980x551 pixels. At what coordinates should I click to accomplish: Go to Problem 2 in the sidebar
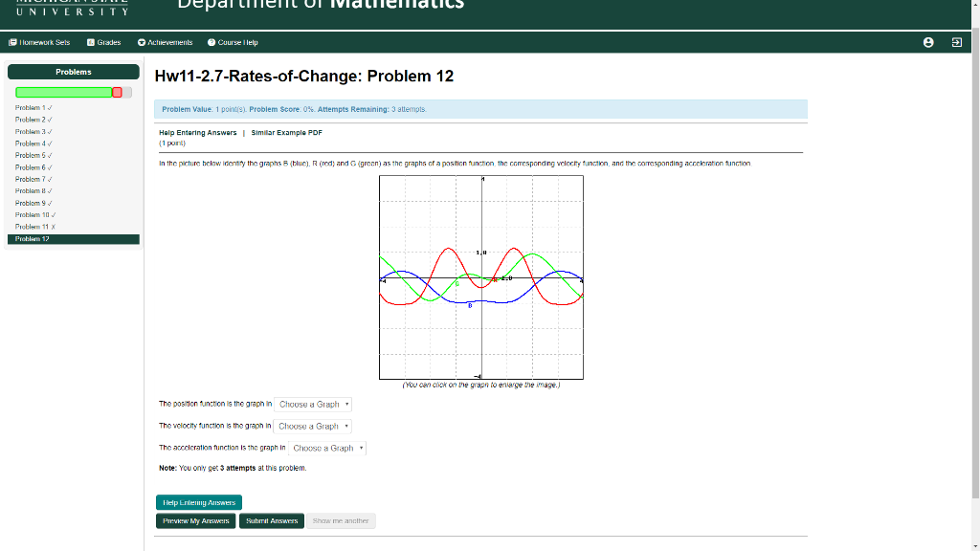pyautogui.click(x=33, y=120)
